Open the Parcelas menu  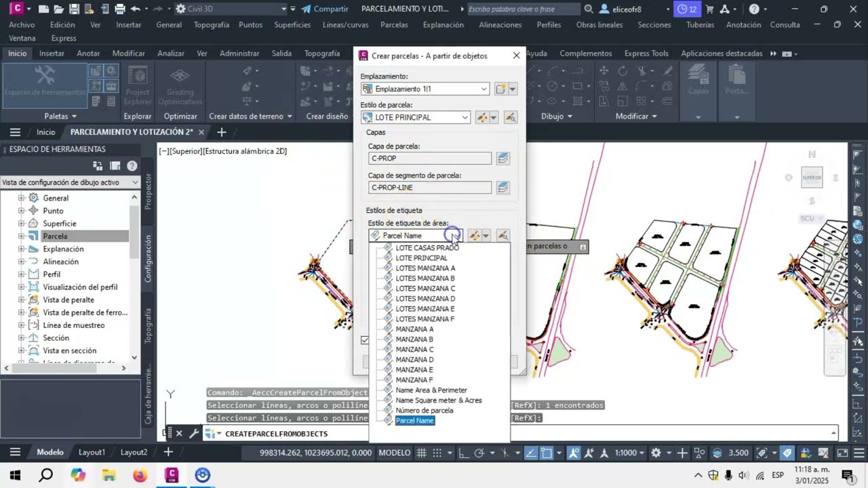(394, 24)
